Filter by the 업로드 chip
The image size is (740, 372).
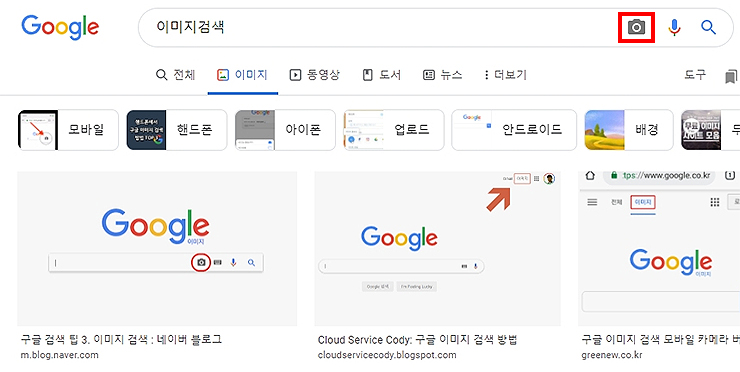(394, 130)
